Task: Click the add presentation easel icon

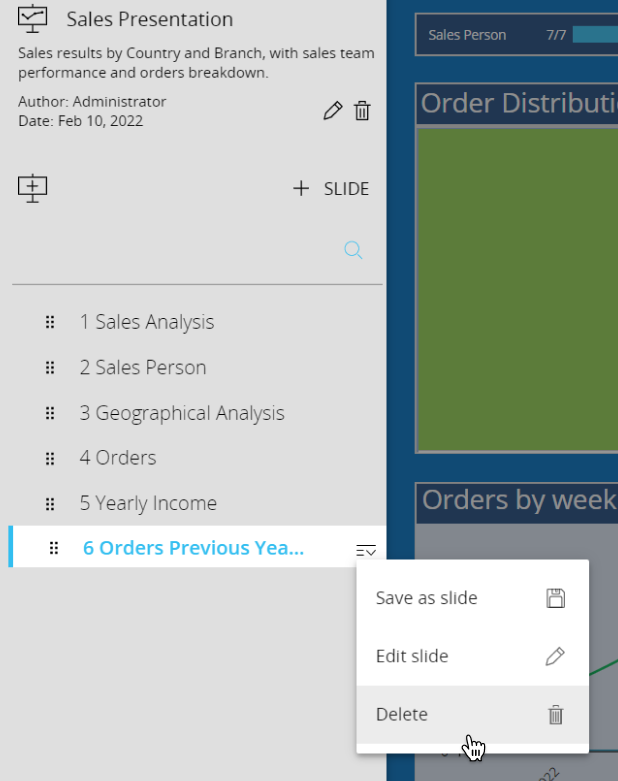Action: [x=33, y=188]
